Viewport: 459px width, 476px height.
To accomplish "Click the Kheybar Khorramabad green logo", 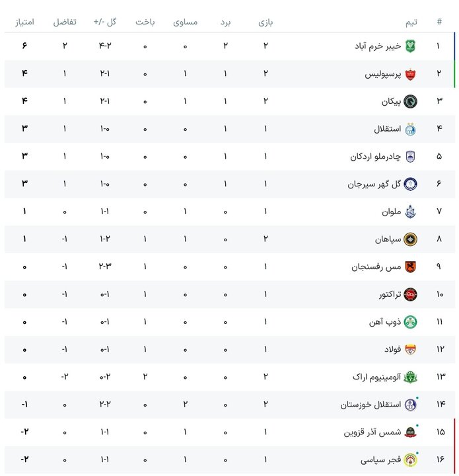I will coord(410,46).
